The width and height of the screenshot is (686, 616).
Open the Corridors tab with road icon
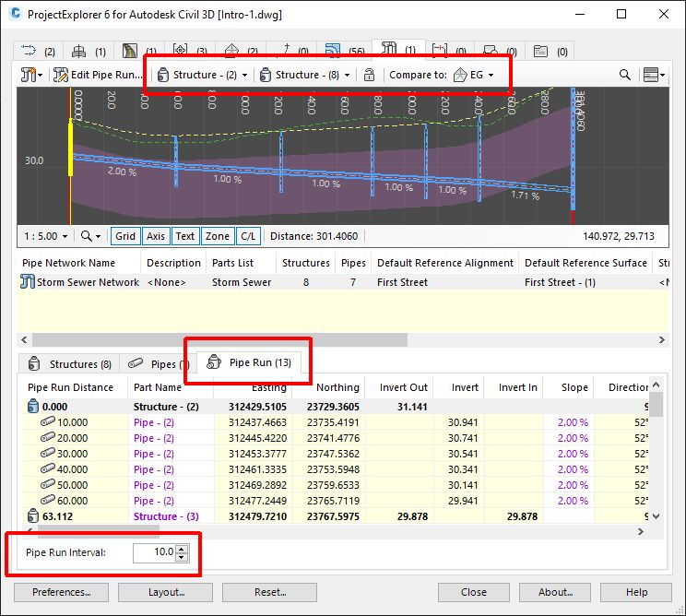pyautogui.click(x=139, y=52)
